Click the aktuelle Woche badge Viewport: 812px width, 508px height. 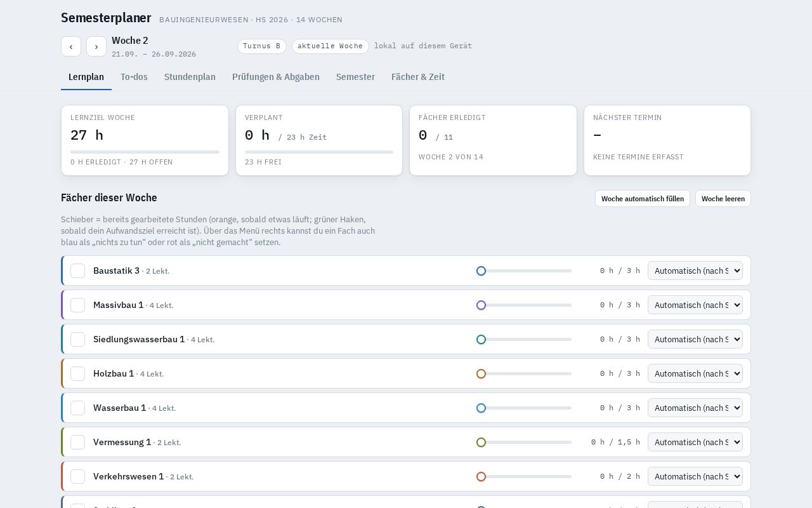click(331, 46)
